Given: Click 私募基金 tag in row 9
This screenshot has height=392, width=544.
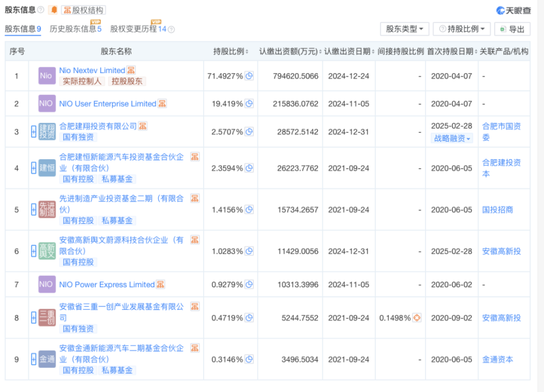Looking at the screenshot, I should coord(117,370).
